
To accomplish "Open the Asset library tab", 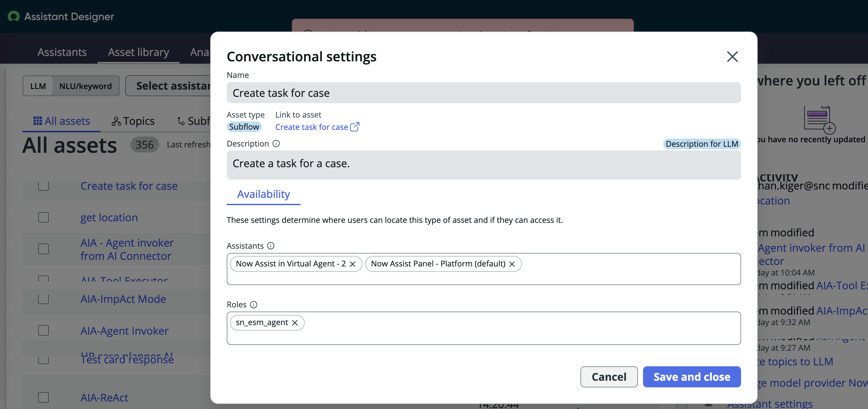I will pyautogui.click(x=138, y=52).
